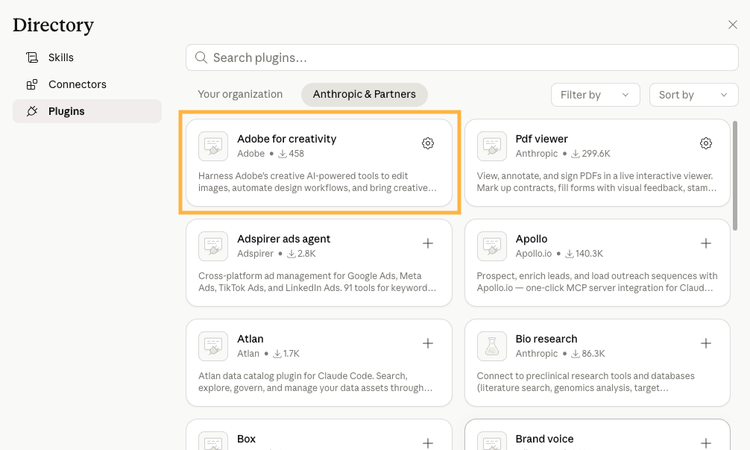Open the Sort by dropdown
Viewport: 750px width, 450px height.
693,95
